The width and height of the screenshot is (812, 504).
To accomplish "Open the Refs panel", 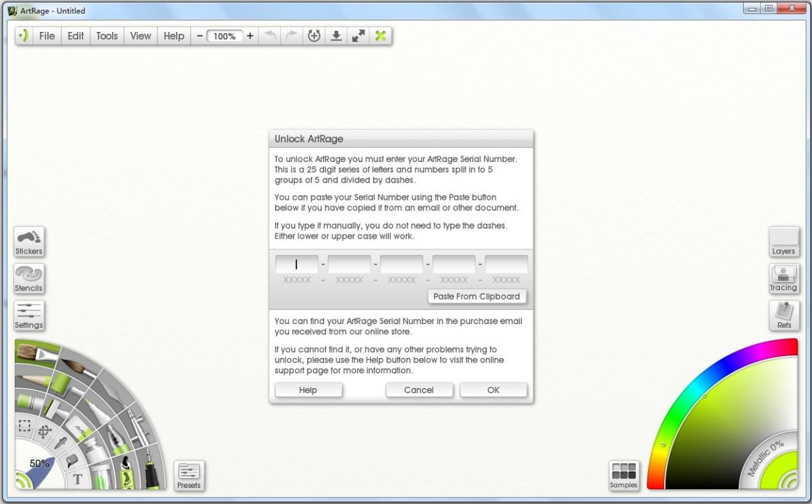I will 784,316.
